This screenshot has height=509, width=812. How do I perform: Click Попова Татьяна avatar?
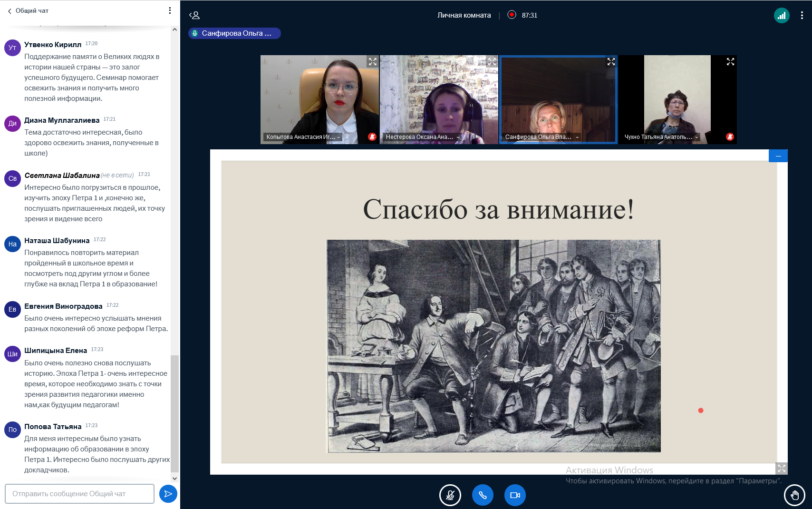(x=12, y=430)
